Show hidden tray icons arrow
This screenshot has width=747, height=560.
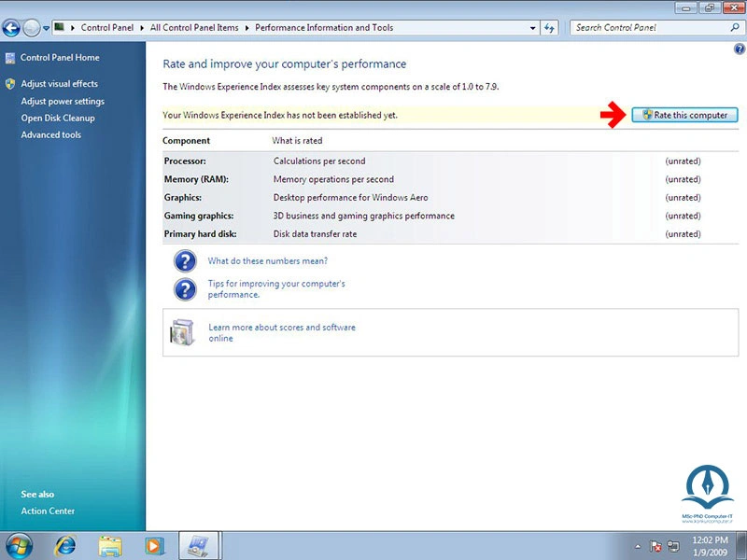pyautogui.click(x=638, y=546)
